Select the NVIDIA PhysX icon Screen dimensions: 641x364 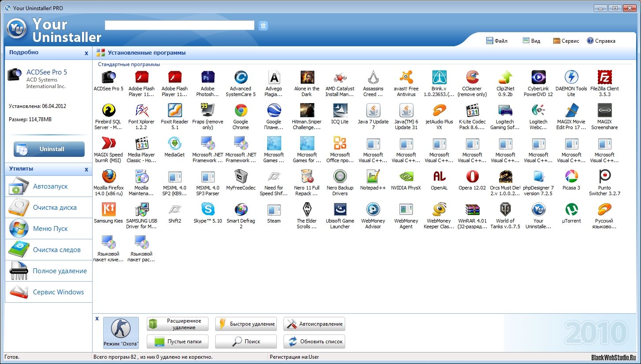406,176
